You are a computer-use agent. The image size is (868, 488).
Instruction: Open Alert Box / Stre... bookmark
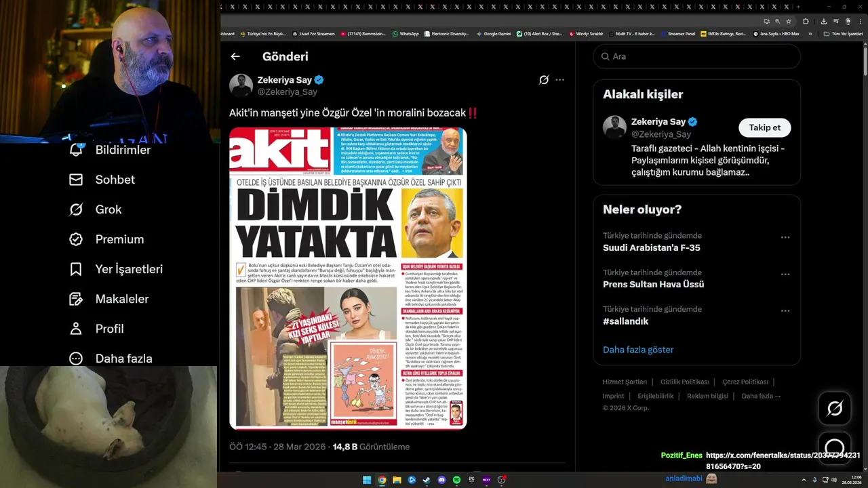pos(540,34)
